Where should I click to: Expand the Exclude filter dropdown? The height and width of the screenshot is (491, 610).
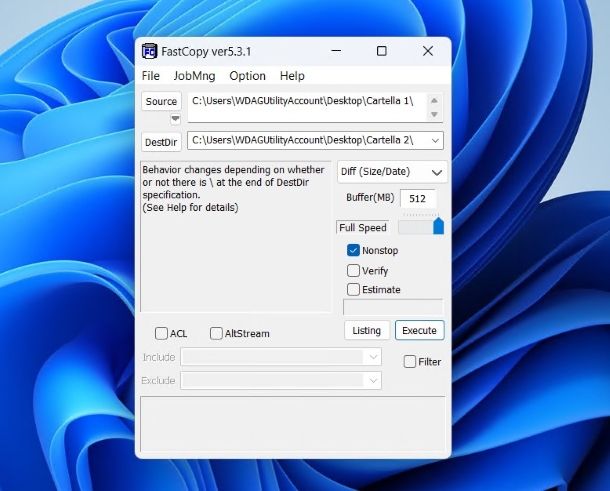pos(373,381)
